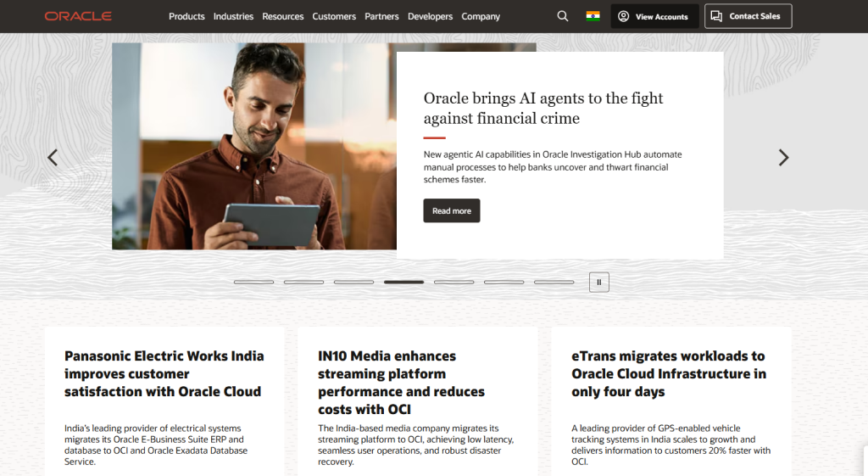
Task: Select the third carousel slide indicator
Action: pos(353,282)
